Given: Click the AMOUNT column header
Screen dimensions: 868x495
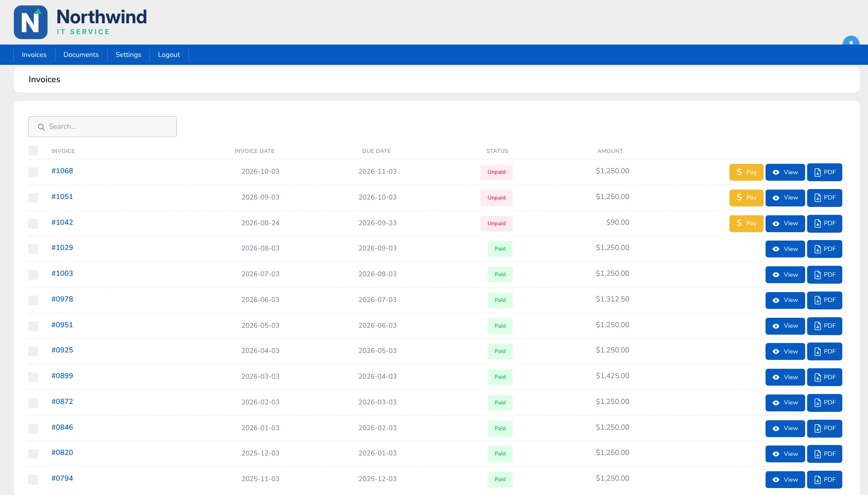Looking at the screenshot, I should (610, 151).
